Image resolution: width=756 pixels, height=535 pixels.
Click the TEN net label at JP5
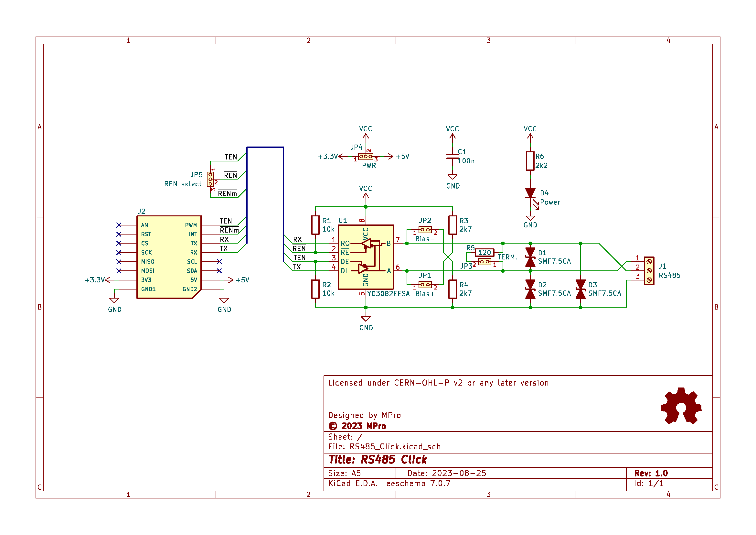[231, 157]
